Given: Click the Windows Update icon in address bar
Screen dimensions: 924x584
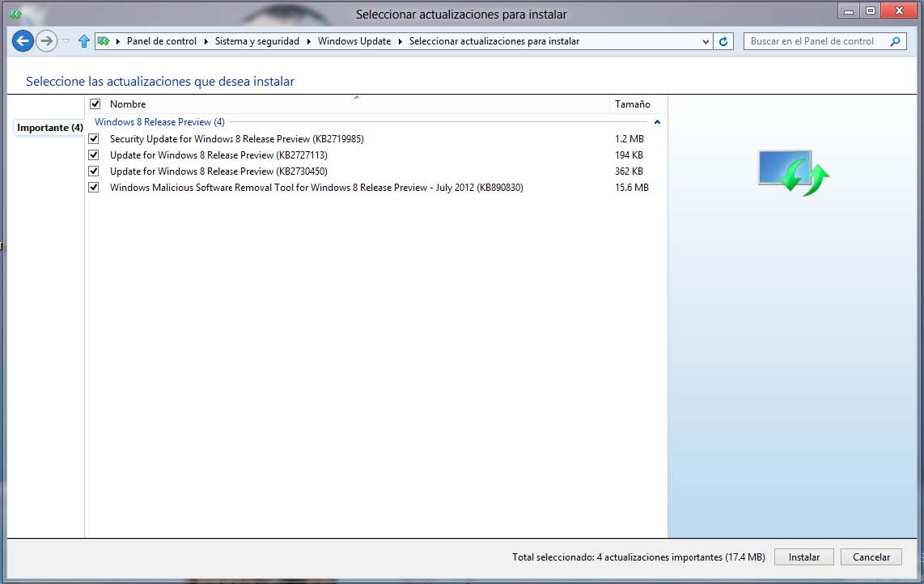Looking at the screenshot, I should [x=104, y=41].
